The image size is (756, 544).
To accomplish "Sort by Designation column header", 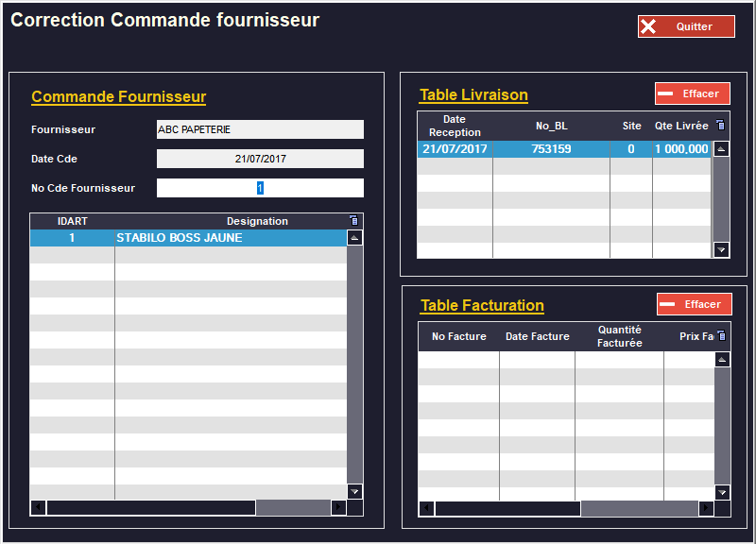I will click(257, 221).
